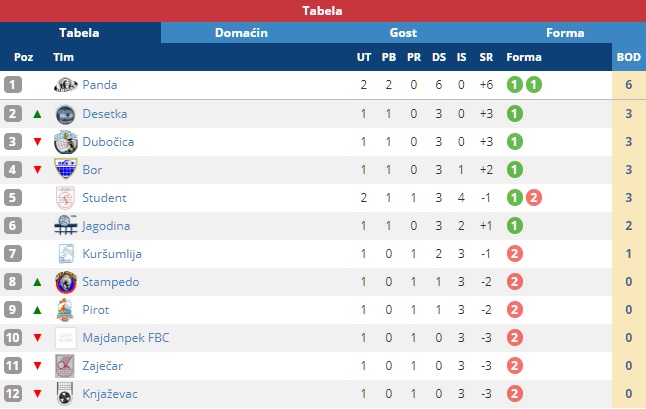Click the Stampedo club crest
Viewport: 646px width, 409px height.
[66, 282]
